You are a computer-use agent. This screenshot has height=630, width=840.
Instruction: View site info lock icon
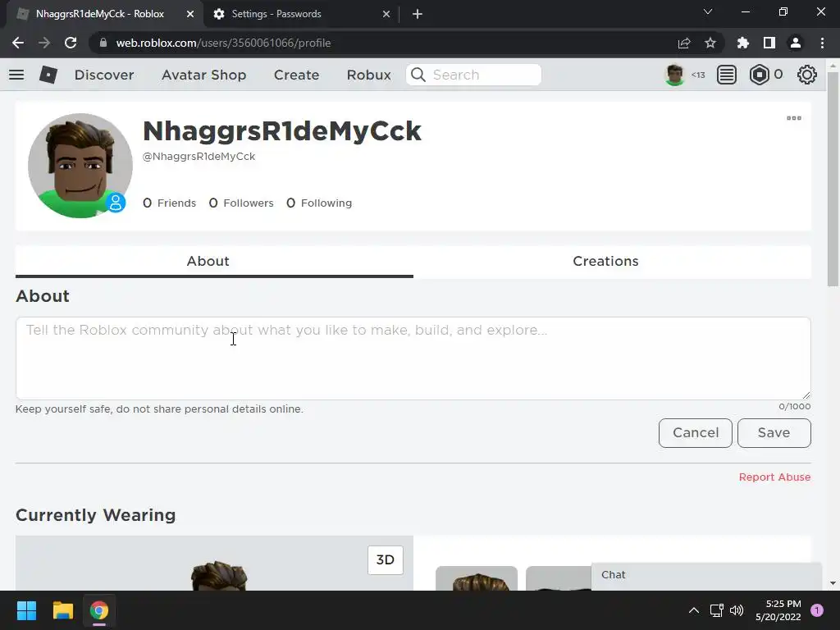(x=103, y=43)
